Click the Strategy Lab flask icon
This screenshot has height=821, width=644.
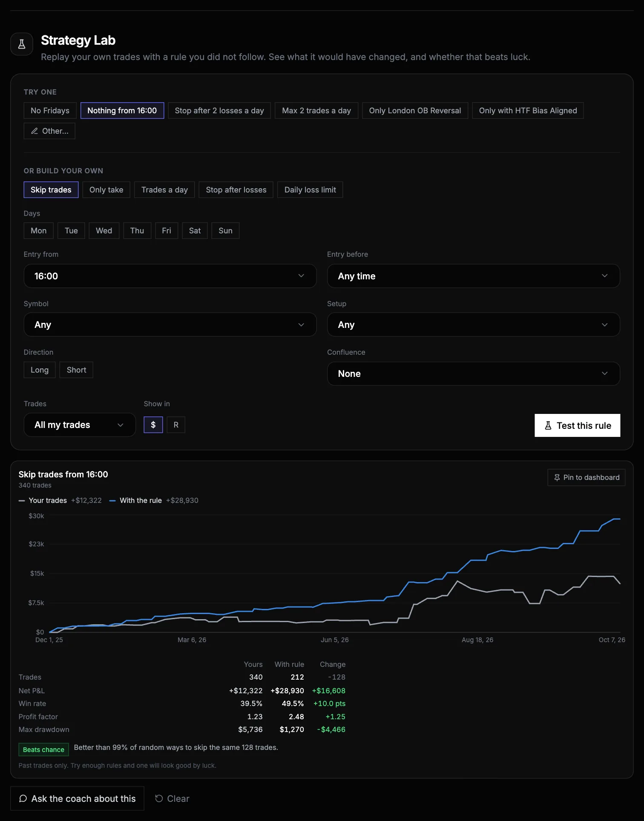22,44
